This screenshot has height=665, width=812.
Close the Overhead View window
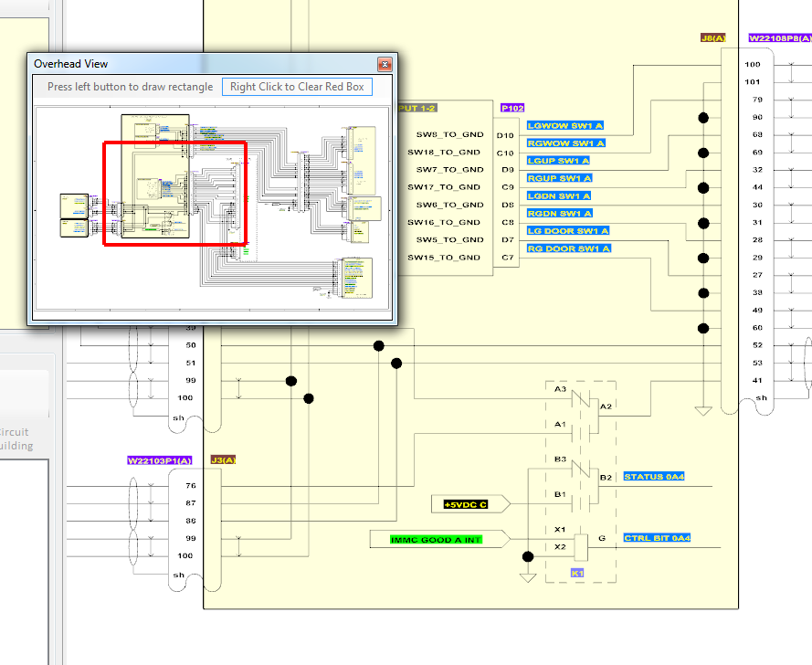click(385, 64)
